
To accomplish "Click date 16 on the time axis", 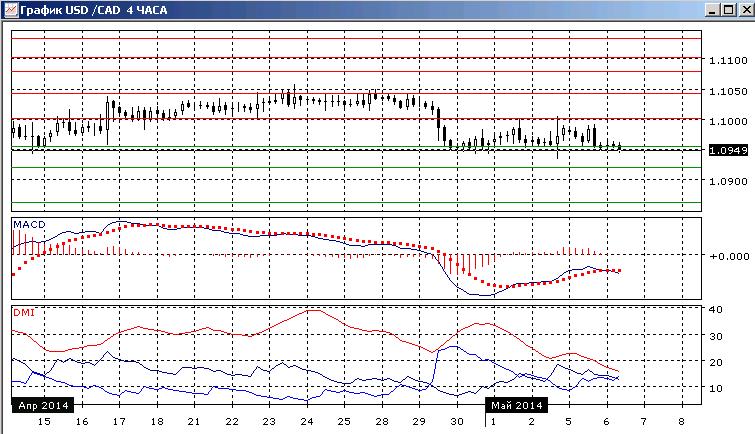I will tap(82, 422).
